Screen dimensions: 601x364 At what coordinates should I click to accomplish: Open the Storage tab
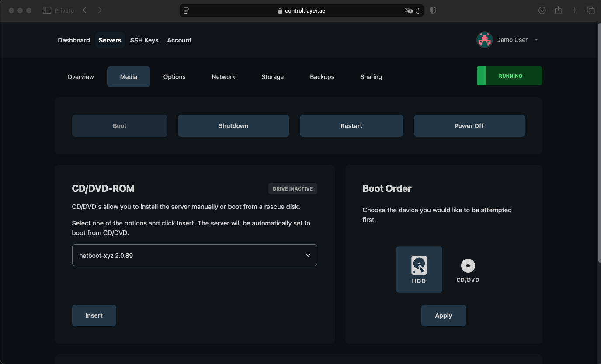[x=273, y=77]
